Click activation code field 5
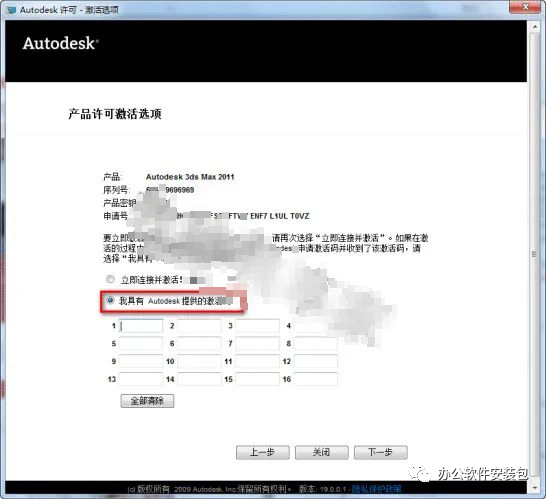Image resolution: width=546 pixels, height=499 pixels. (141, 344)
